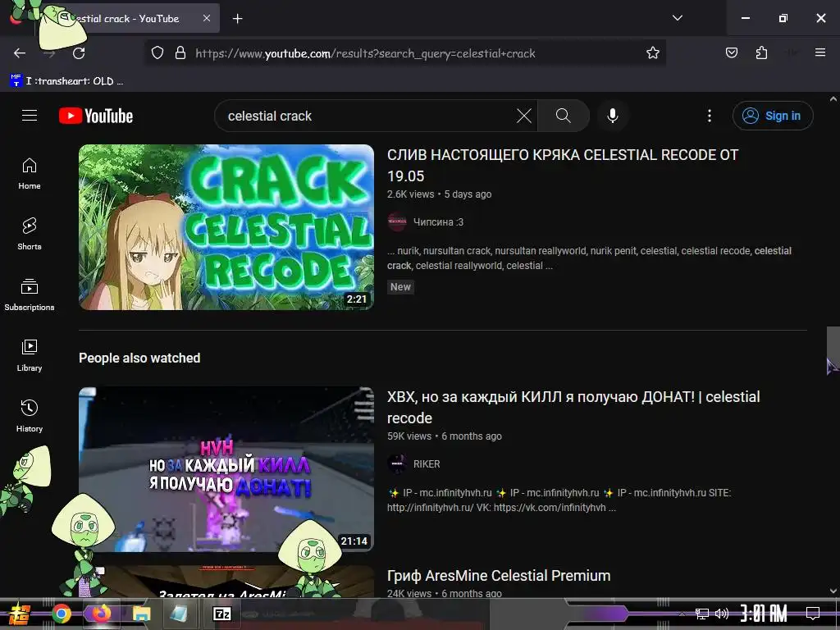
Task: Click the '2.6K views • 5 days ago' text
Action: click(440, 194)
